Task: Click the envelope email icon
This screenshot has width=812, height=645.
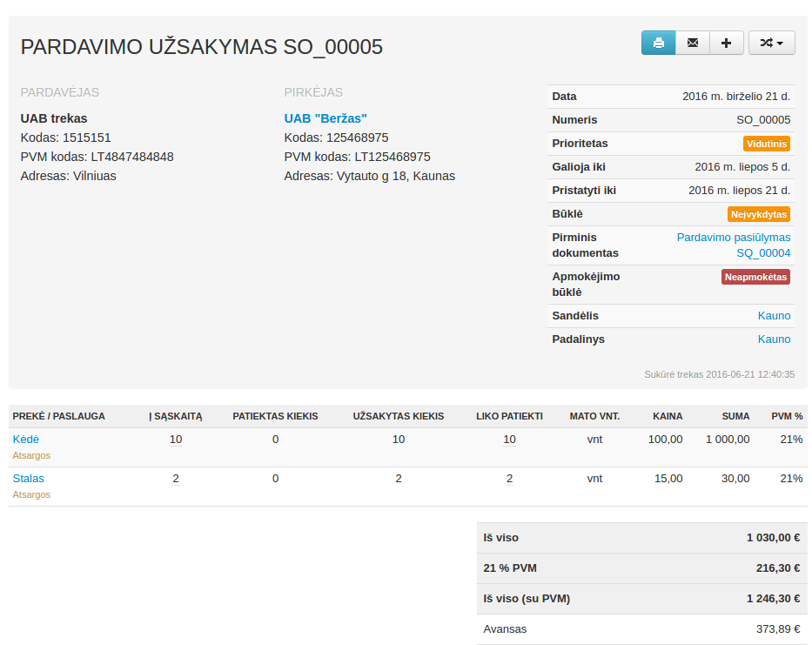Action: coord(693,43)
